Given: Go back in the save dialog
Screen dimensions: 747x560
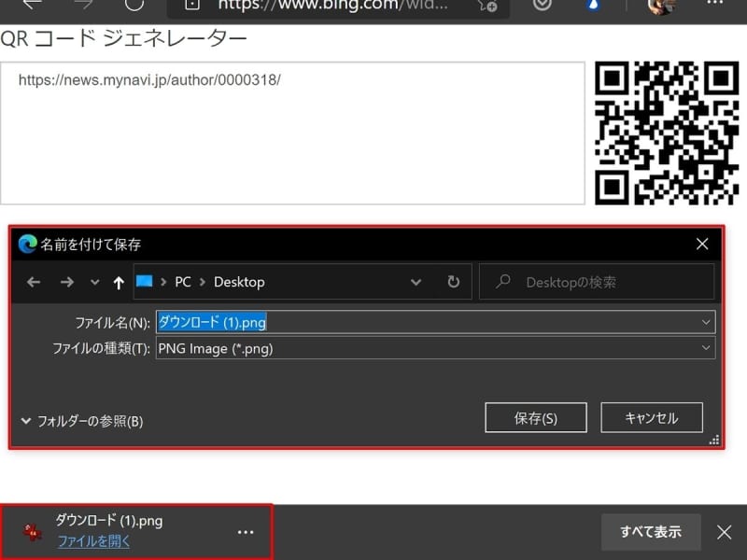Looking at the screenshot, I should pos(34,282).
